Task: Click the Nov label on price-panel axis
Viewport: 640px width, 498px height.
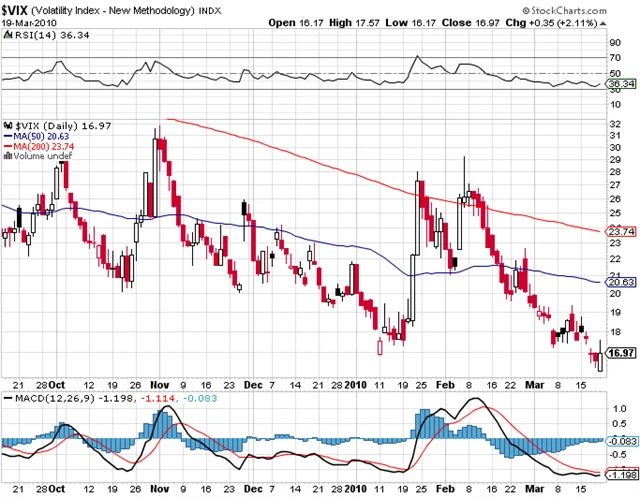Action: pyautogui.click(x=160, y=385)
